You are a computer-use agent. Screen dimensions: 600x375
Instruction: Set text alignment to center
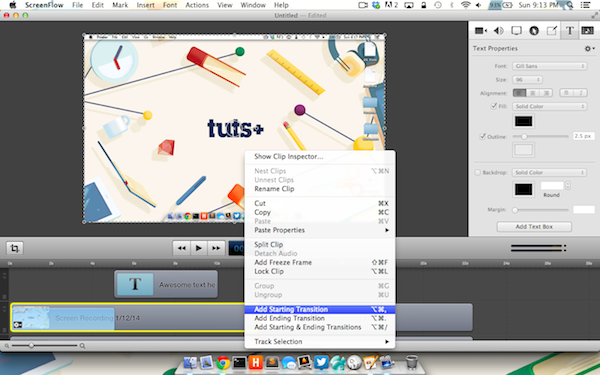pos(533,93)
